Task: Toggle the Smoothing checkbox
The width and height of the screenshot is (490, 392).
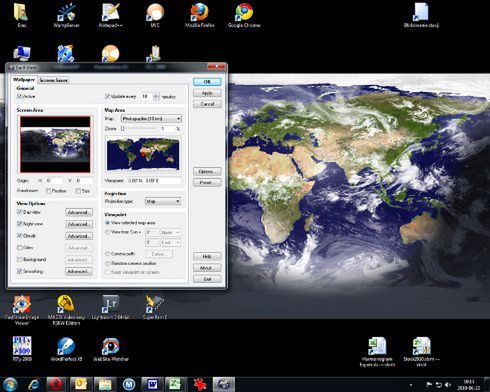Action: [19, 271]
